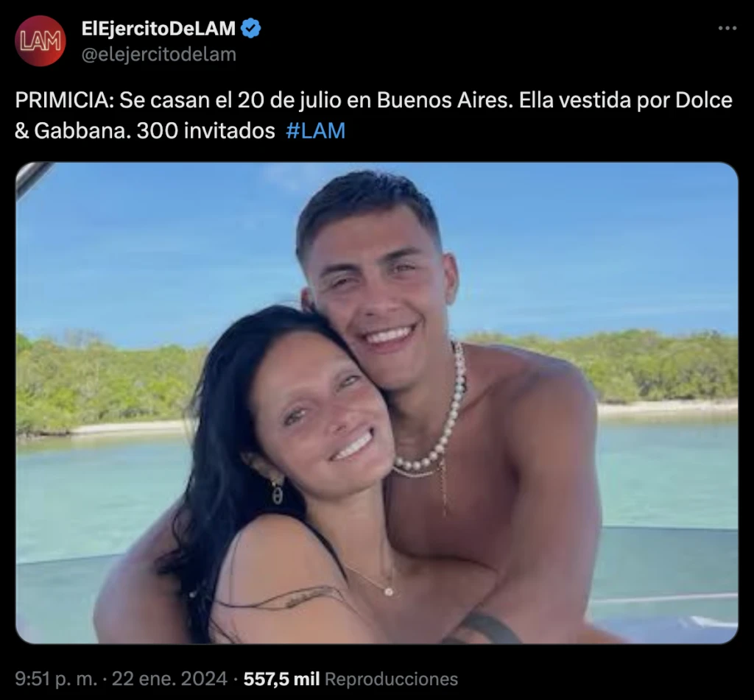Screen dimensions: 754x700
Task: Enlarge the beach couple photo
Action: tap(377, 403)
